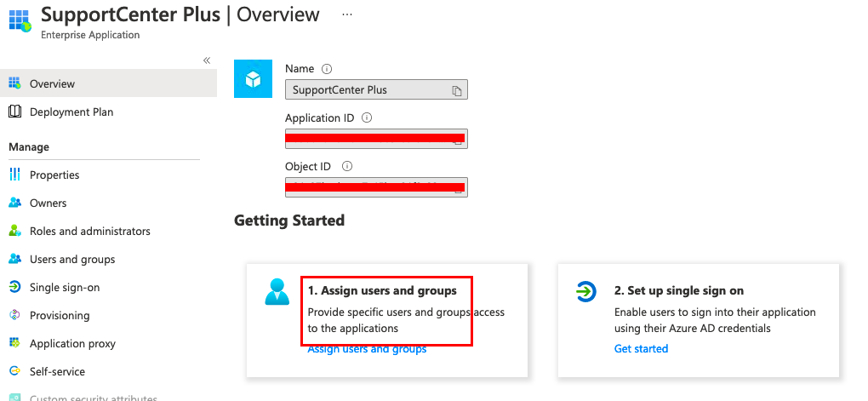Open the Self-service menu item
This screenshot has width=868, height=401.
[x=57, y=371]
